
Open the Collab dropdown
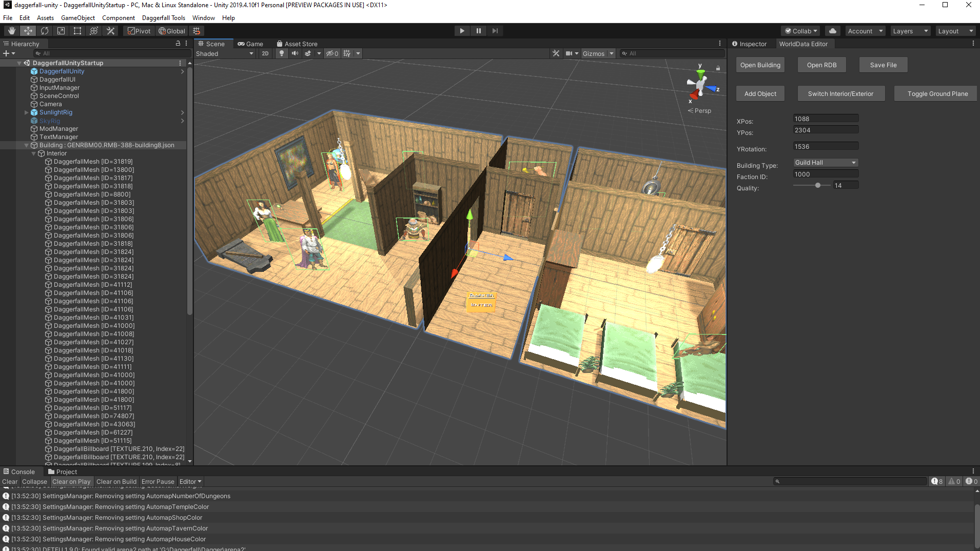801,31
